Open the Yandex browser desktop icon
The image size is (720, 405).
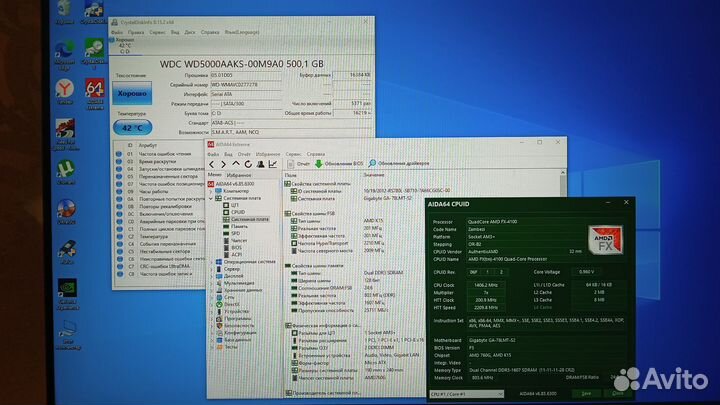click(65, 91)
